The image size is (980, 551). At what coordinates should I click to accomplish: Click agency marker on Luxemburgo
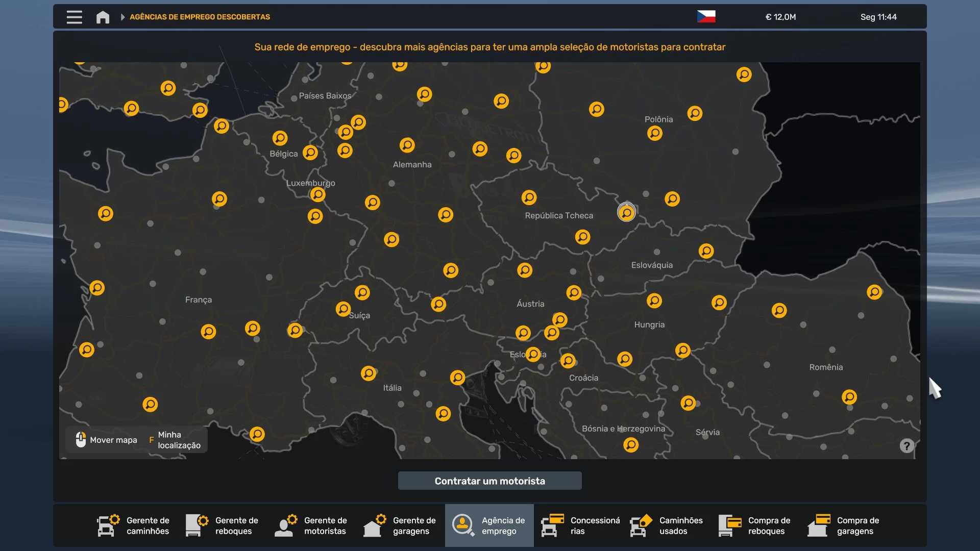tap(317, 194)
